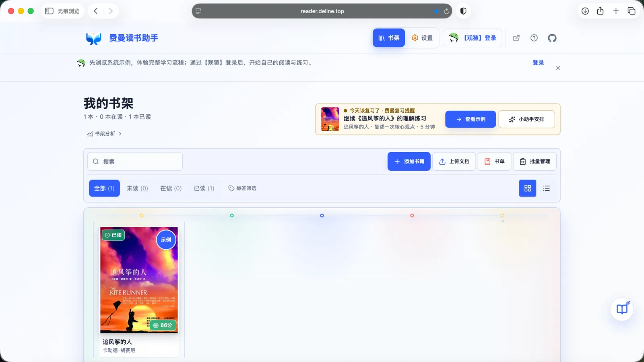
Task: Click the review reminder book thumbnail
Action: [x=330, y=119]
